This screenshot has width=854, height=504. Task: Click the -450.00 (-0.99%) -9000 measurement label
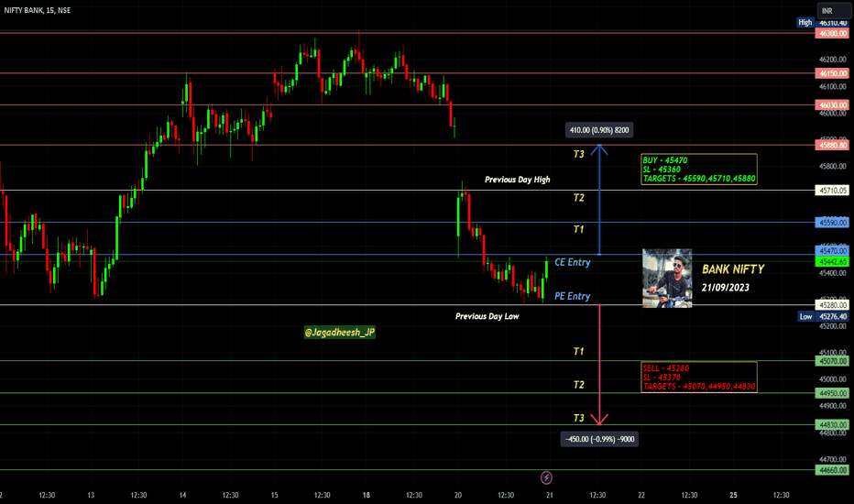click(x=599, y=439)
